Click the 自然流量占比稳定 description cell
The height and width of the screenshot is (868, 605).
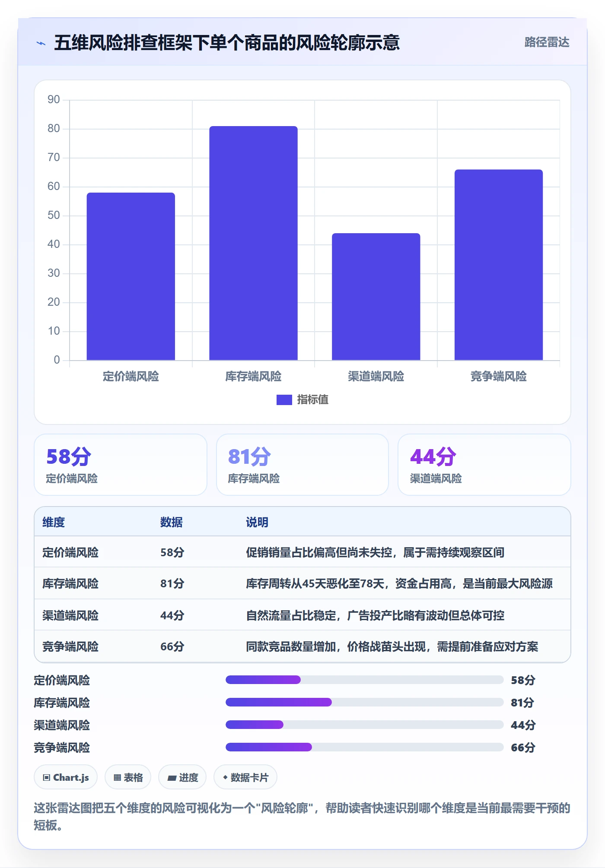(x=375, y=615)
